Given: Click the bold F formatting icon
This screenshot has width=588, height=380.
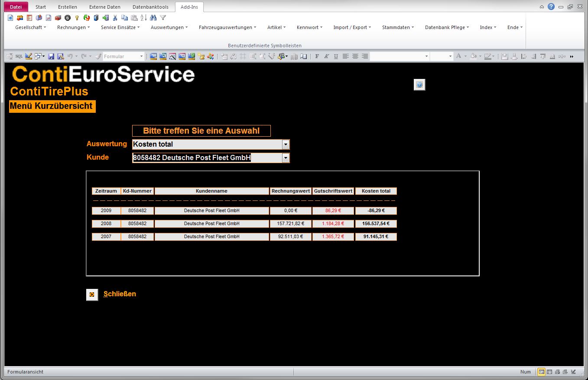Looking at the screenshot, I should (317, 56).
